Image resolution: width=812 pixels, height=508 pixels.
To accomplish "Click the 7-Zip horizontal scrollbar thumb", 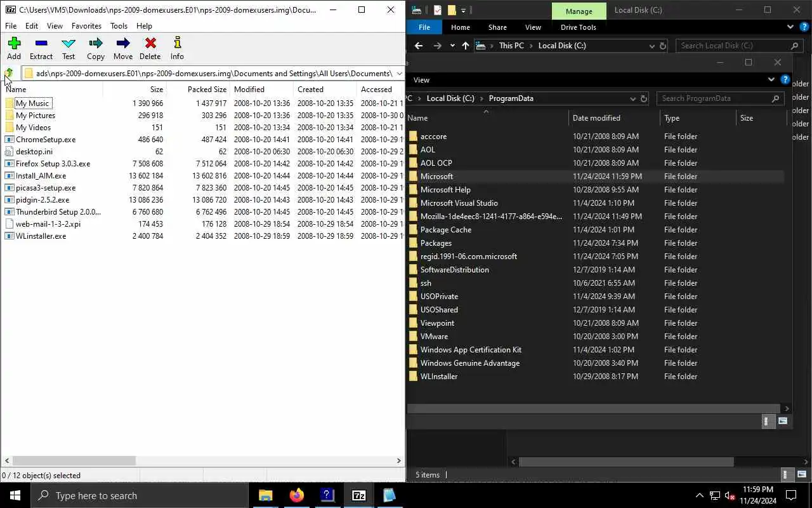I will 74,460.
